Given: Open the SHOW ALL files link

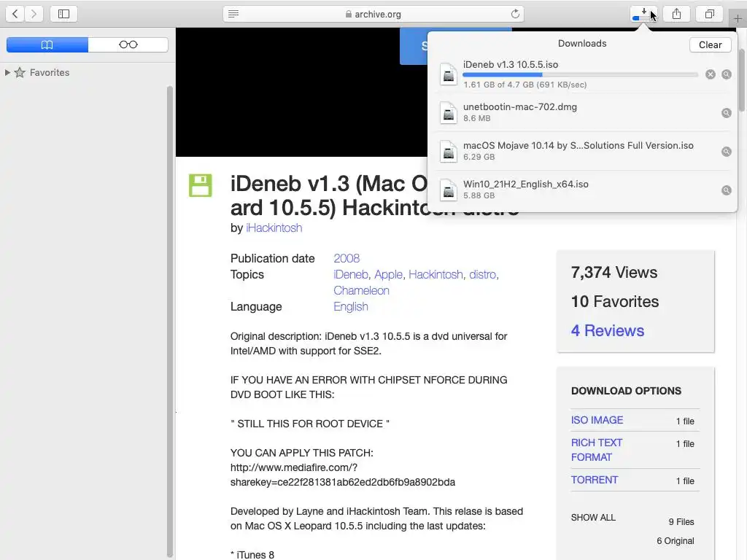Looking at the screenshot, I should click(x=593, y=517).
